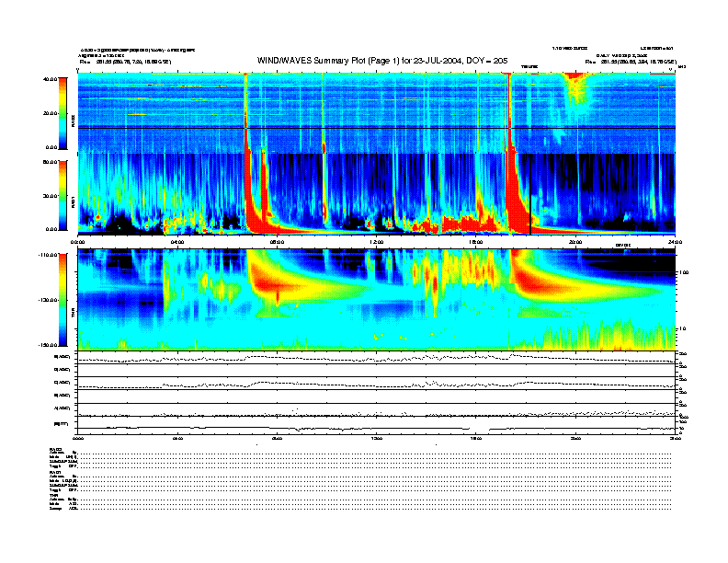Click the RAD1 color scale bar

[x=62, y=194]
